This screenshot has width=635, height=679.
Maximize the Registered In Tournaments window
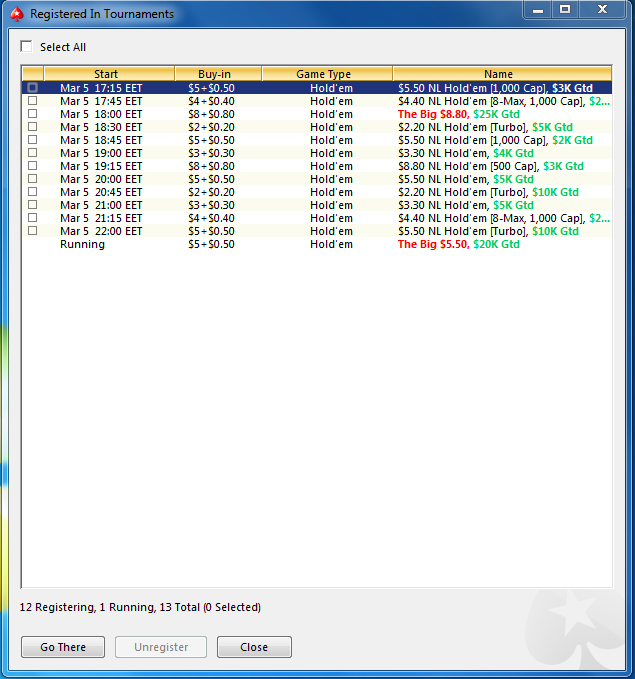coord(565,10)
